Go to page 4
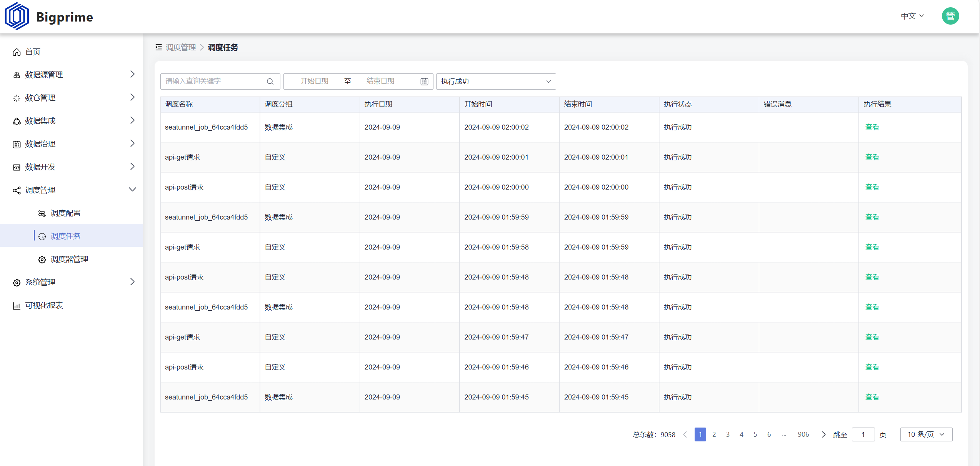Screen dimensions: 980x466 click(742, 434)
